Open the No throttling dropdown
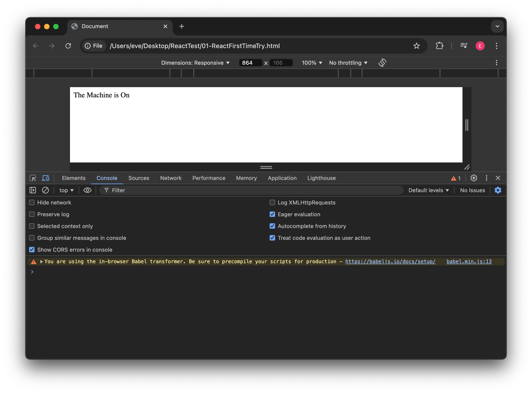This screenshot has height=393, width=532. point(348,63)
